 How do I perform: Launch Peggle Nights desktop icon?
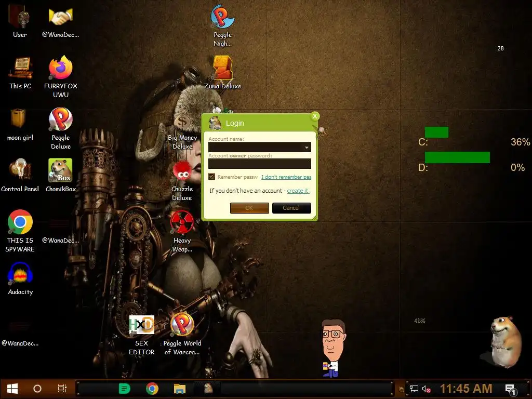222,25
